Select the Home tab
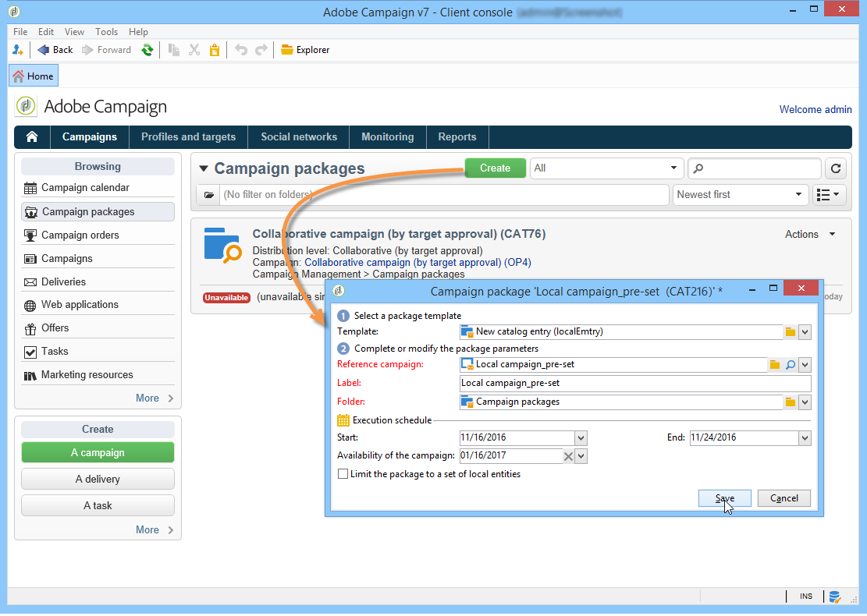 tap(34, 76)
